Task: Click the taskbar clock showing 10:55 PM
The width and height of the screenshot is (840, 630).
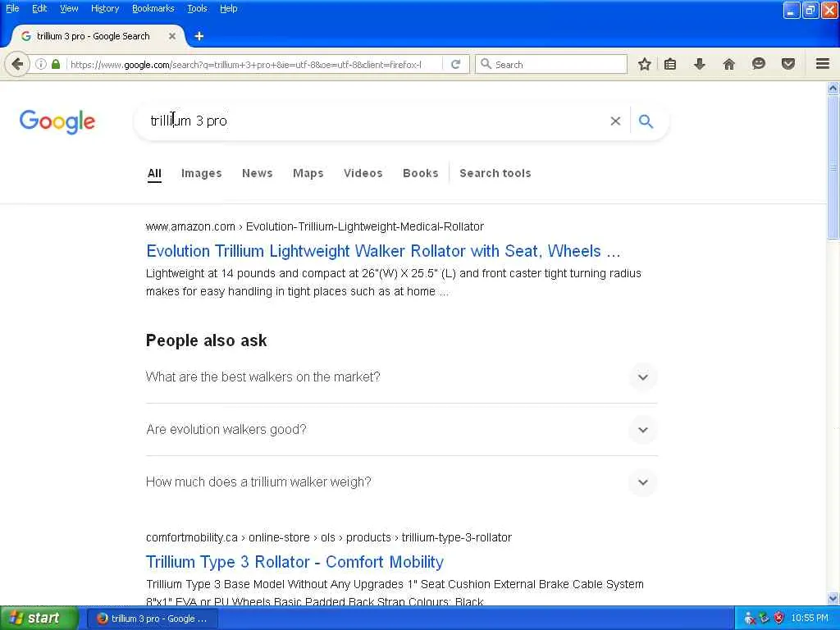Action: tap(810, 619)
